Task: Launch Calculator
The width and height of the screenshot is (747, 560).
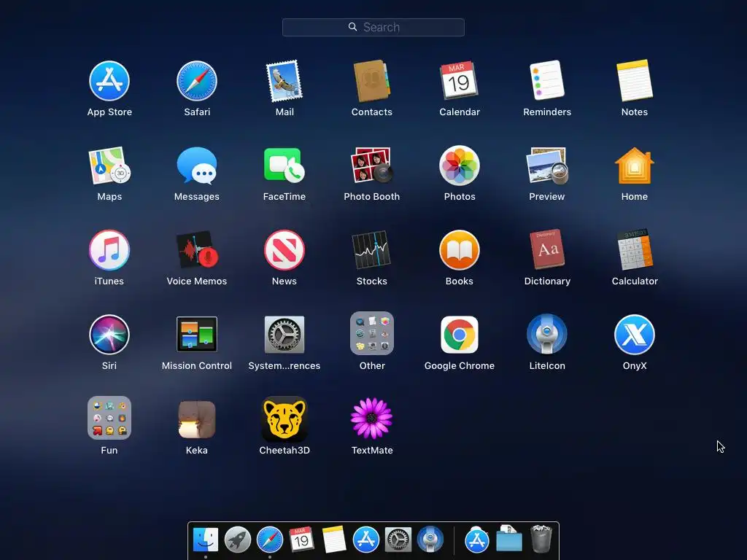Action: (x=635, y=249)
